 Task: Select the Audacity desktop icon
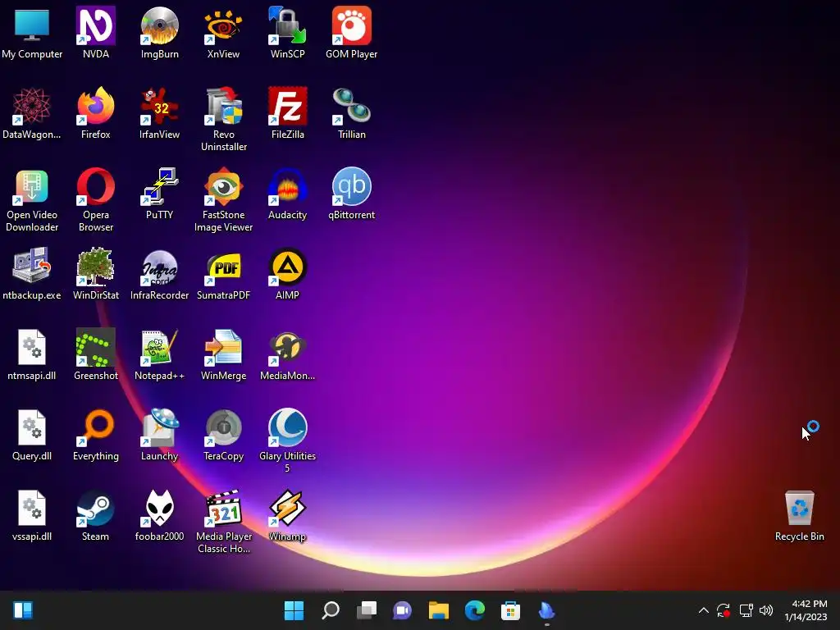287,186
